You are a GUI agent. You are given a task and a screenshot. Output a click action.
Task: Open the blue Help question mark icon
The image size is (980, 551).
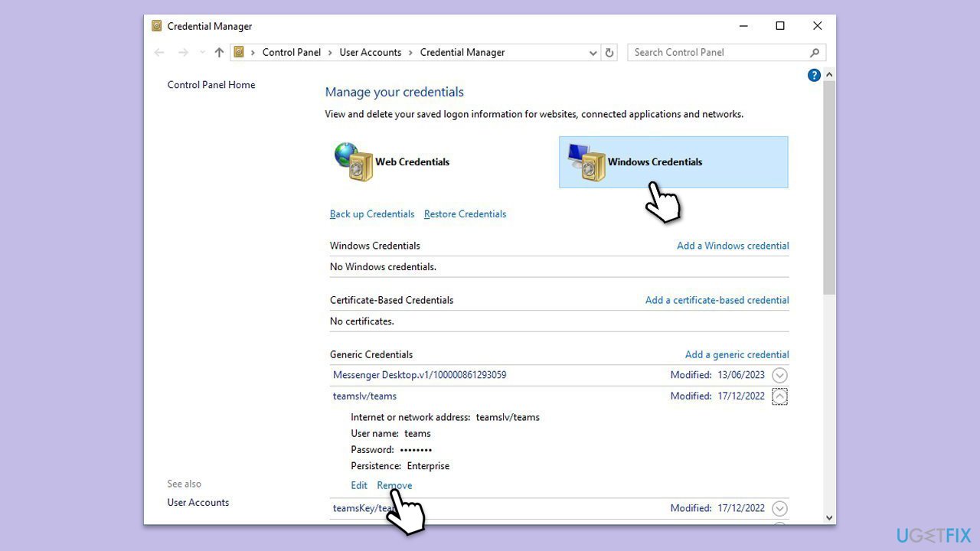814,75
